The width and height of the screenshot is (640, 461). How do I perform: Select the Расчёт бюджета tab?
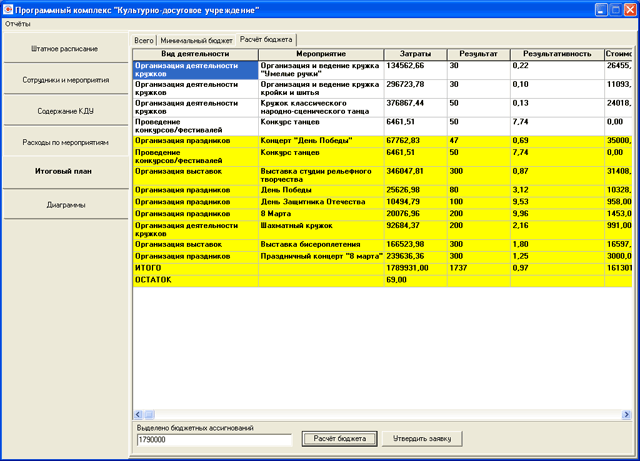point(266,40)
